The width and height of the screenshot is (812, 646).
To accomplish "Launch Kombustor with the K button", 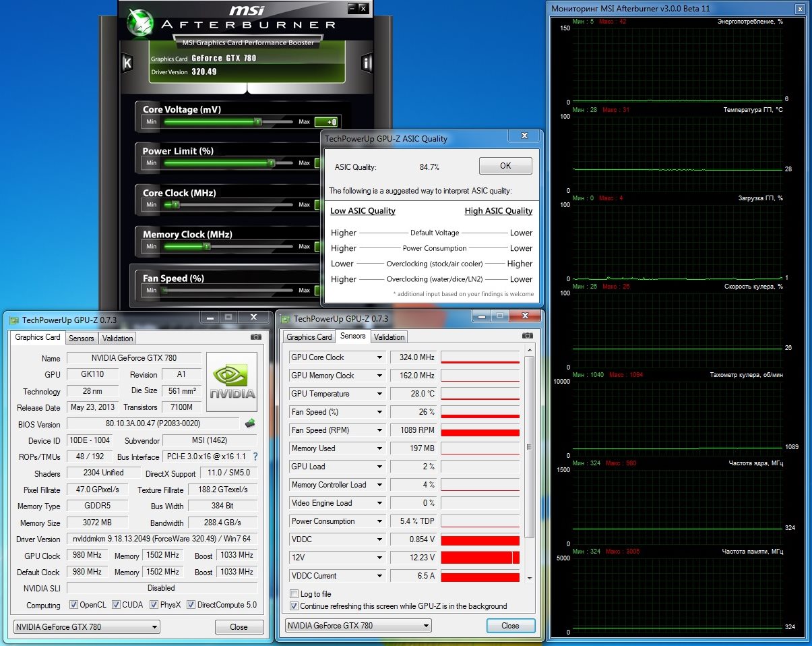I will click(127, 63).
